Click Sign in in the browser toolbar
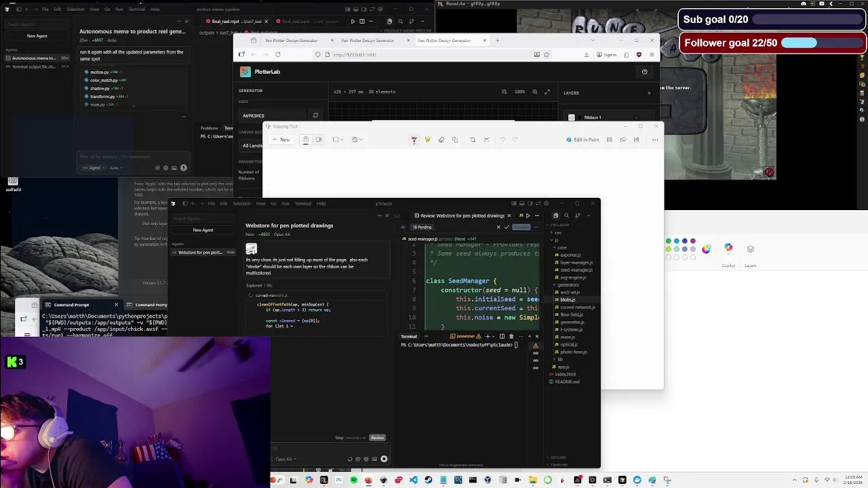This screenshot has height=488, width=868. click(607, 54)
